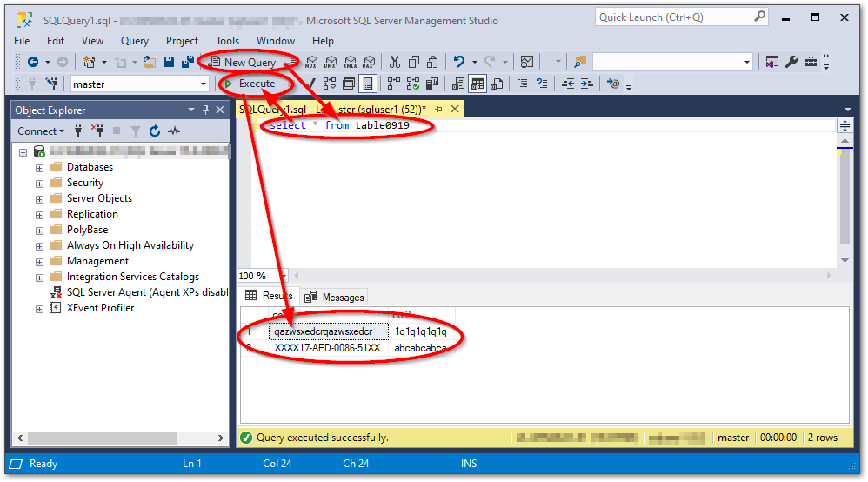Select Results to Grid mode

coord(477,84)
